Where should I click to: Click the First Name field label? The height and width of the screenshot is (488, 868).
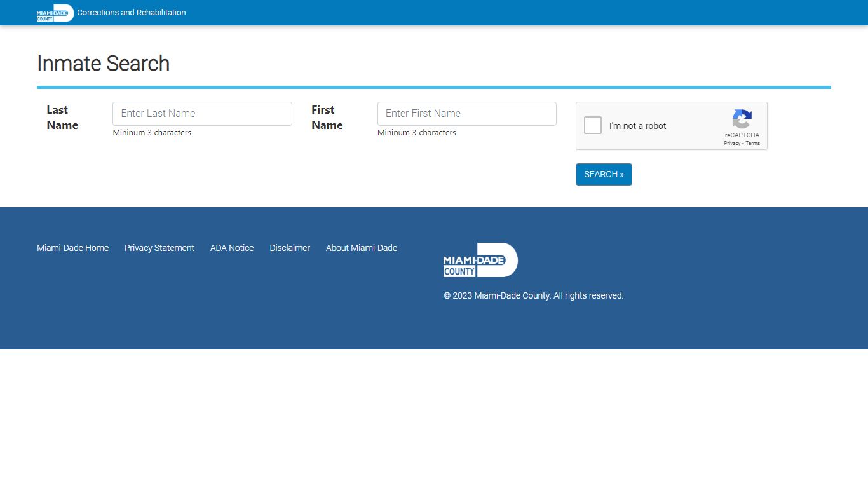point(327,118)
